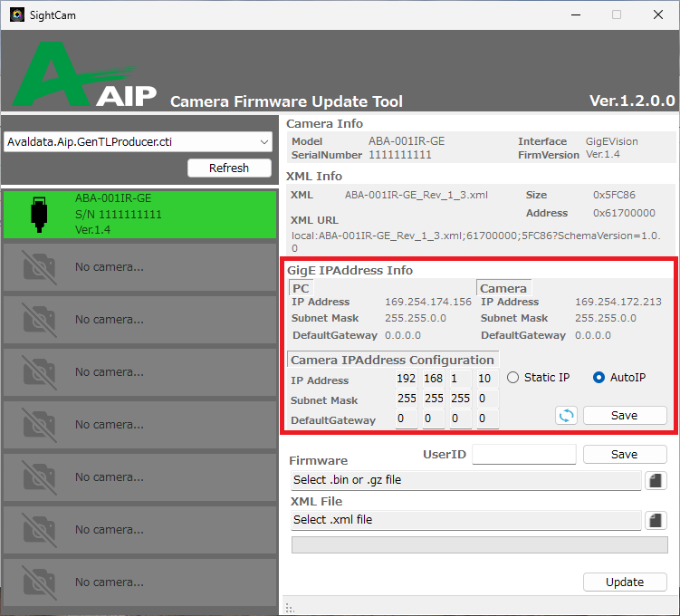
Task: Click the XML size value 0x5FC86
Action: pyautogui.click(x=614, y=195)
